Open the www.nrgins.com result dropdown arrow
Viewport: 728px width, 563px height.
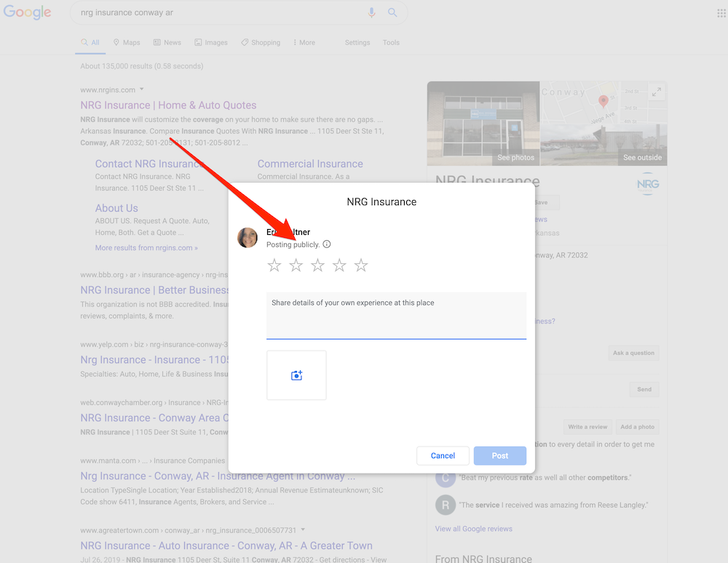tap(142, 89)
